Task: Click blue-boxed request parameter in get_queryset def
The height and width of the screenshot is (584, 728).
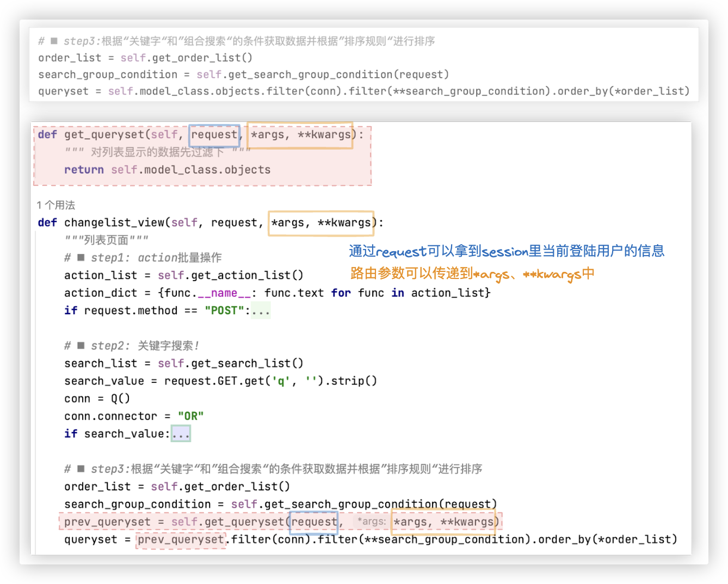Action: [x=214, y=134]
